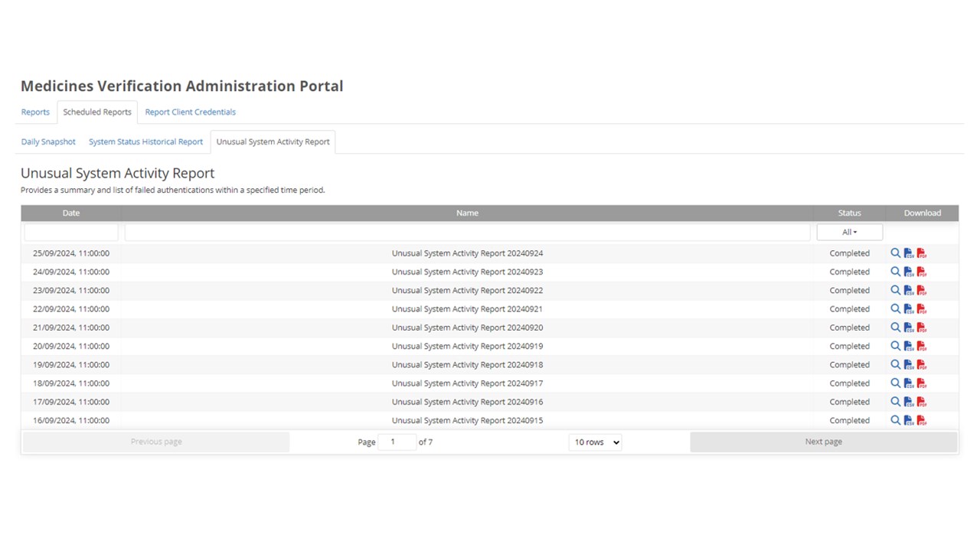Preview report 20240918 with magnifier icon
The height and width of the screenshot is (551, 980).
[x=895, y=365]
